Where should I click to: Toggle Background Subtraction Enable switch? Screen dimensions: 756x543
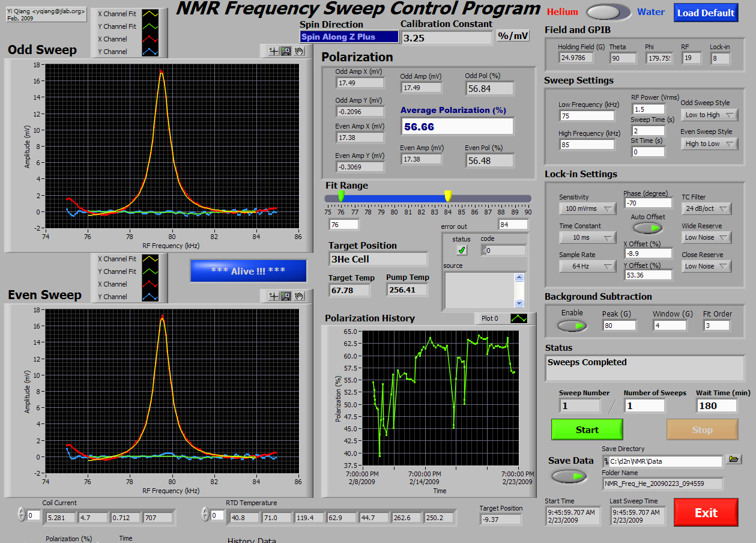(x=572, y=326)
